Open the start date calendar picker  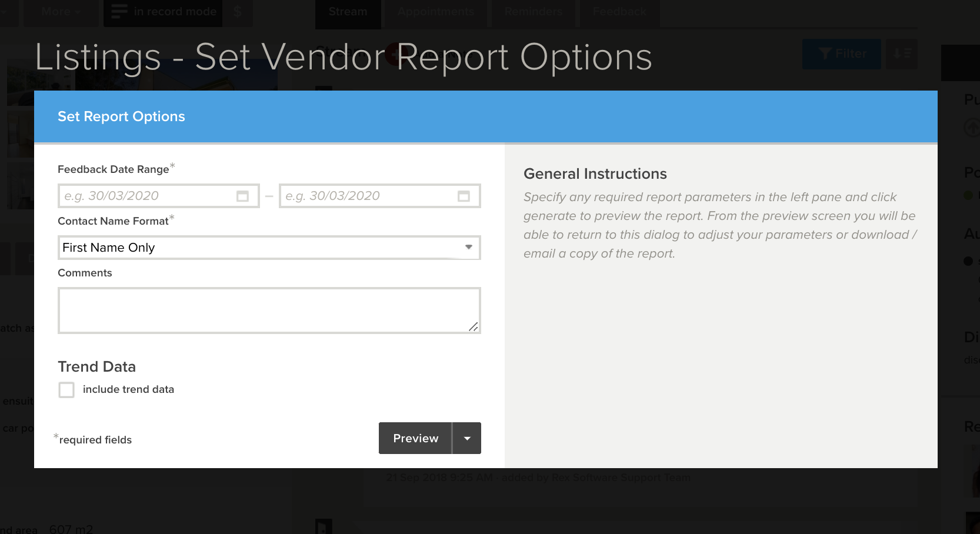(243, 196)
